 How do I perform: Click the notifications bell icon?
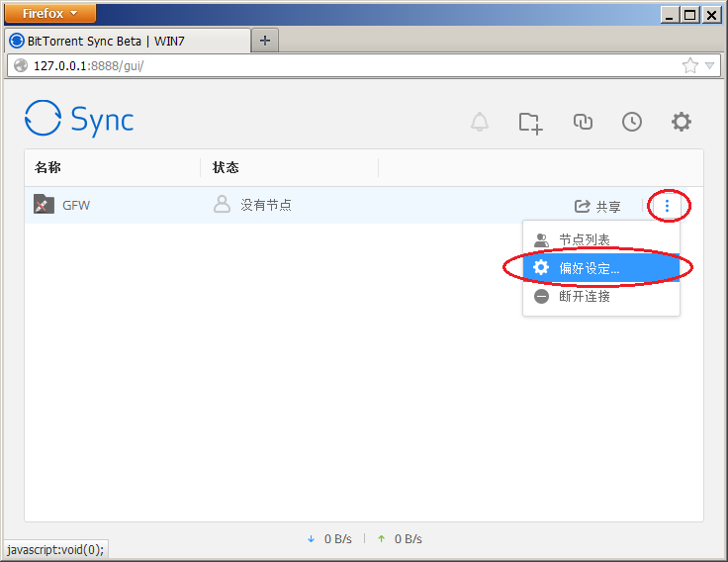click(x=480, y=122)
